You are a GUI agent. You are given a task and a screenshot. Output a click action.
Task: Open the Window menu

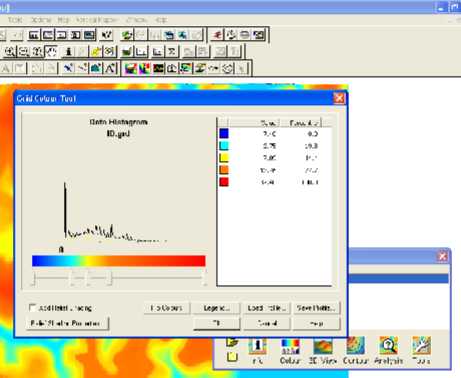tap(136, 20)
